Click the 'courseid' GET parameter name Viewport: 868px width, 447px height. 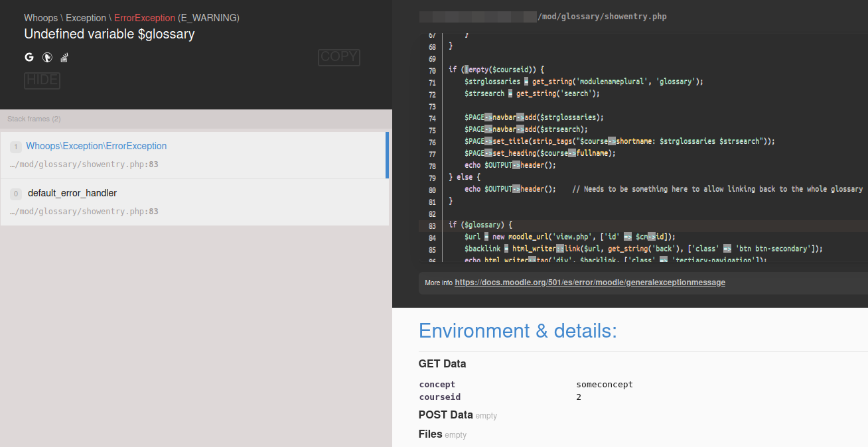pos(440,397)
